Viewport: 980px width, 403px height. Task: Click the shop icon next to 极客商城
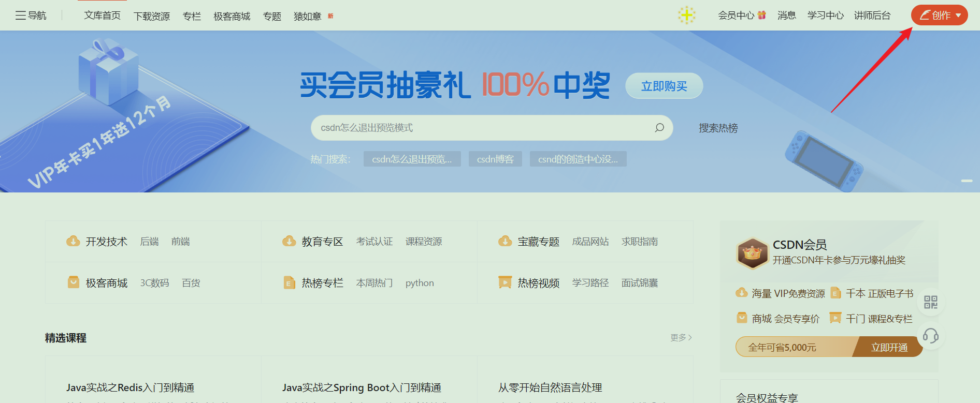pos(74,282)
